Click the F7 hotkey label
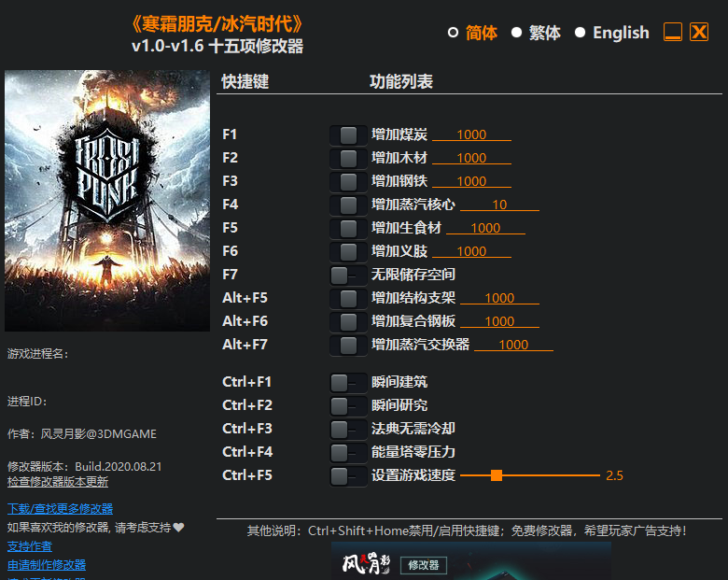 point(230,275)
